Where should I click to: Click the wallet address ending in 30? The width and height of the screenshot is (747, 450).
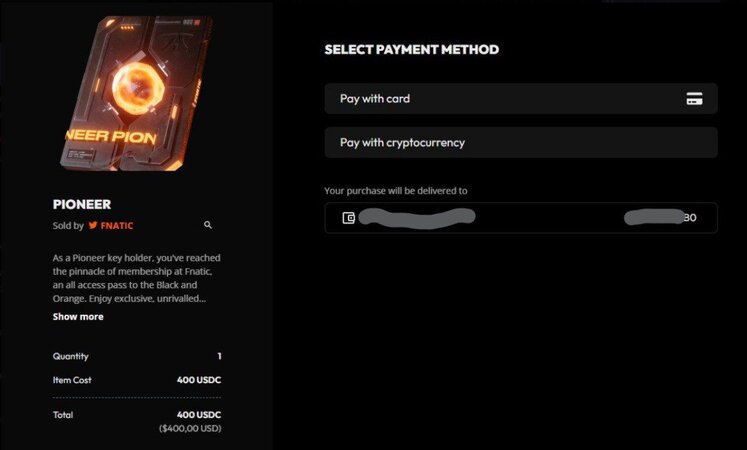(x=660, y=218)
